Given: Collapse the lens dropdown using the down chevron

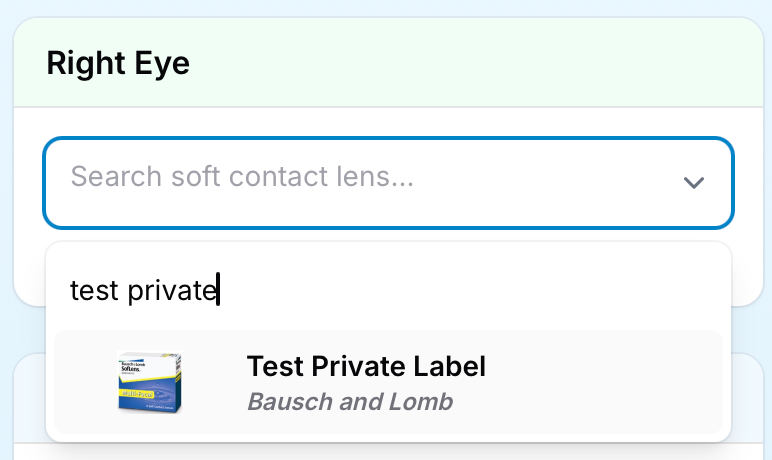Looking at the screenshot, I should point(693,182).
